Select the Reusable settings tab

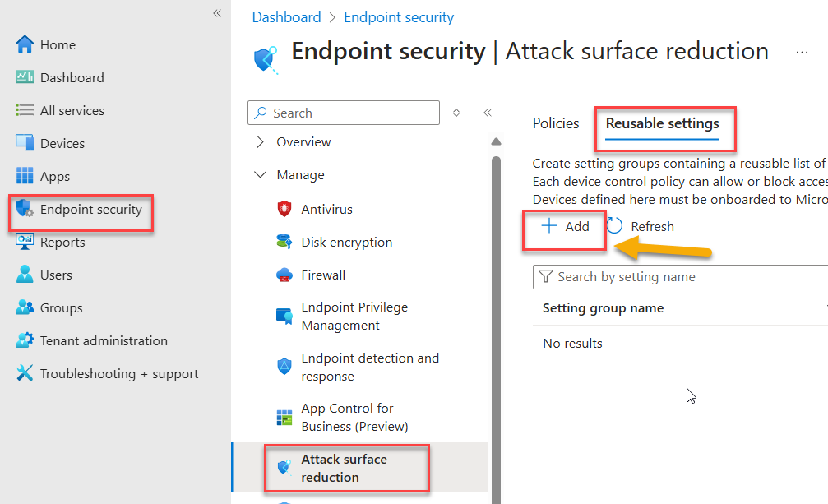click(662, 123)
